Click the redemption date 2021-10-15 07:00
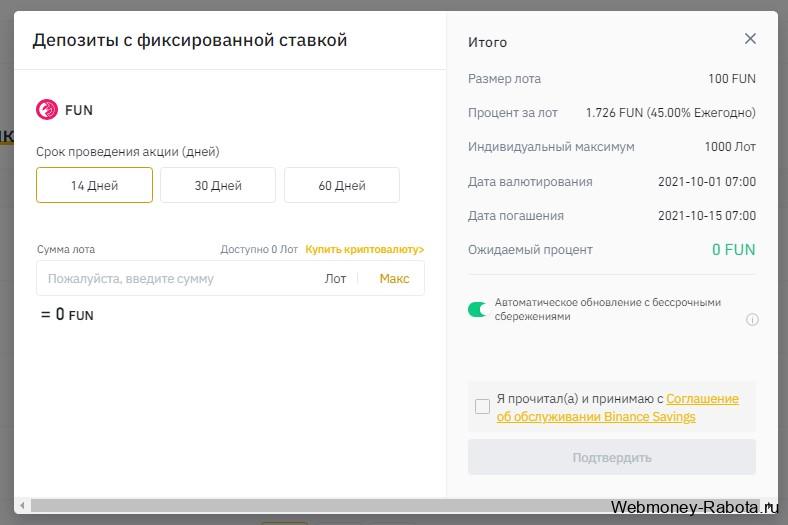 [x=707, y=216]
